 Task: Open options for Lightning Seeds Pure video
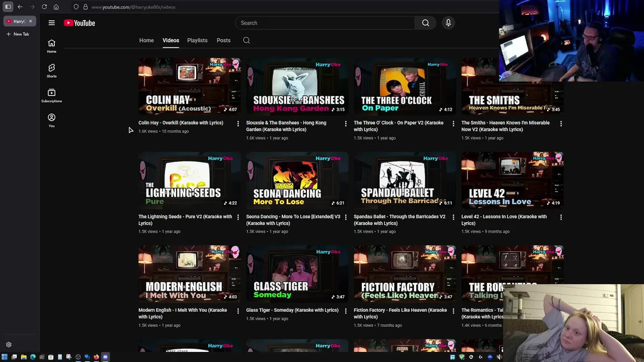[238, 217]
